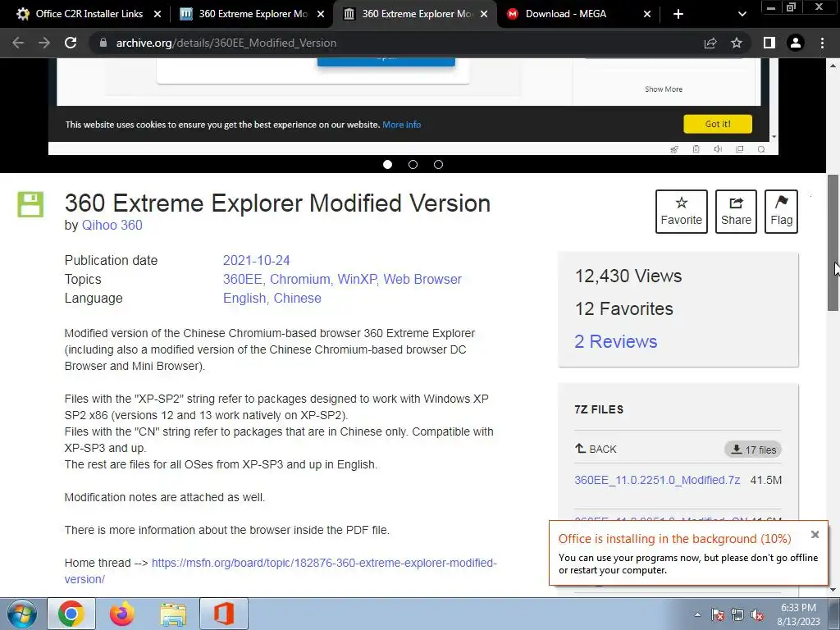This screenshot has height=630, width=840.
Task: Click the Action Center flag tray icon
Action: click(x=718, y=614)
